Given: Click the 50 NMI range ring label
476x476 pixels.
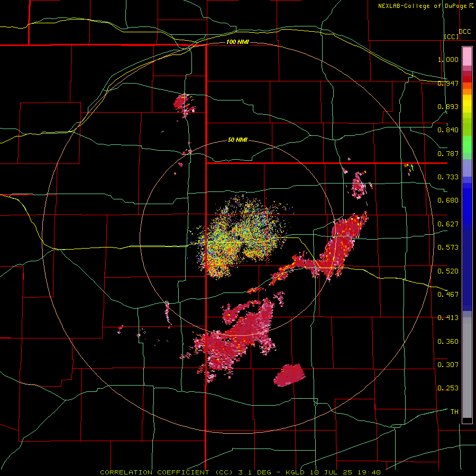Looking at the screenshot, I should click(237, 140).
